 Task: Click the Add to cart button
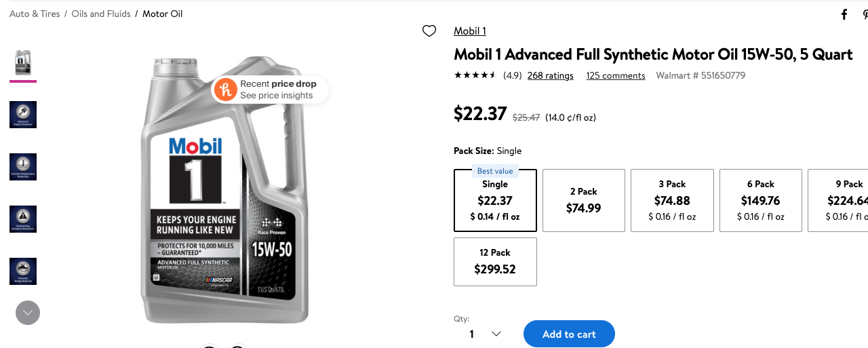click(x=569, y=334)
